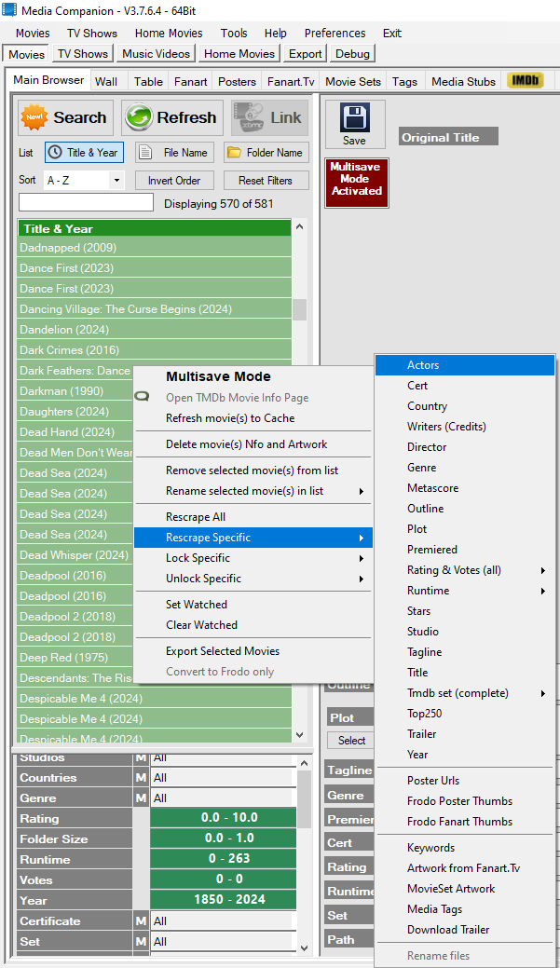Choose Refresh movie(s) to Cache
Viewport: 560px width, 968px height.
pos(253,418)
